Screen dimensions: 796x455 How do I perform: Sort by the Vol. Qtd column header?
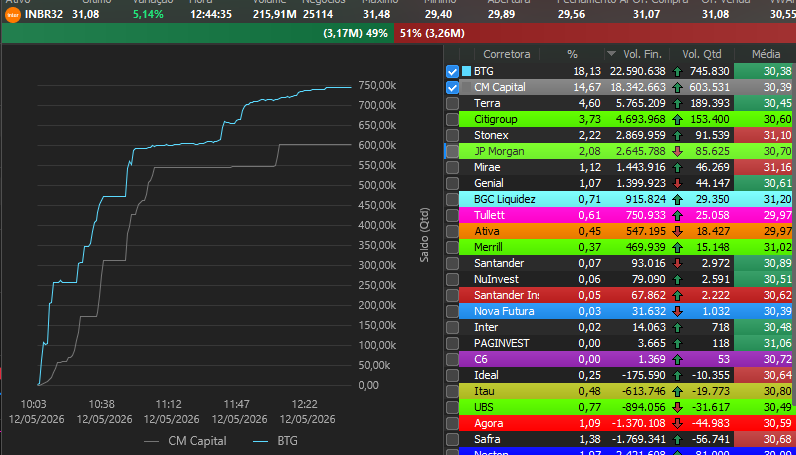(x=702, y=54)
